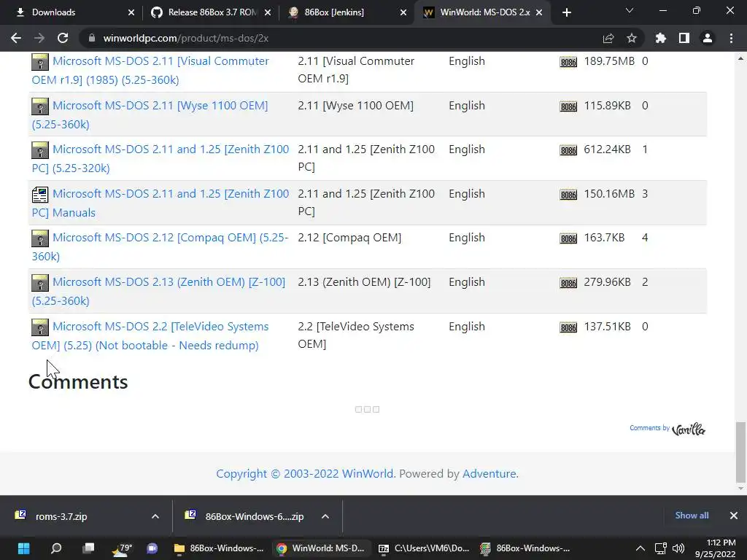Screen dimensions: 747x560
Task: Go forward one page
Action: [39, 38]
